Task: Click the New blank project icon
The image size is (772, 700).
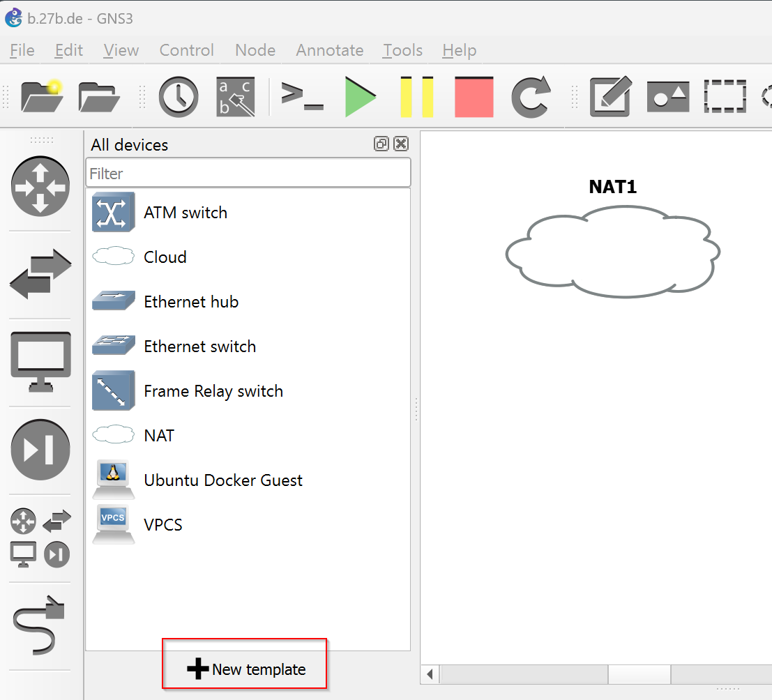Action: (42, 96)
